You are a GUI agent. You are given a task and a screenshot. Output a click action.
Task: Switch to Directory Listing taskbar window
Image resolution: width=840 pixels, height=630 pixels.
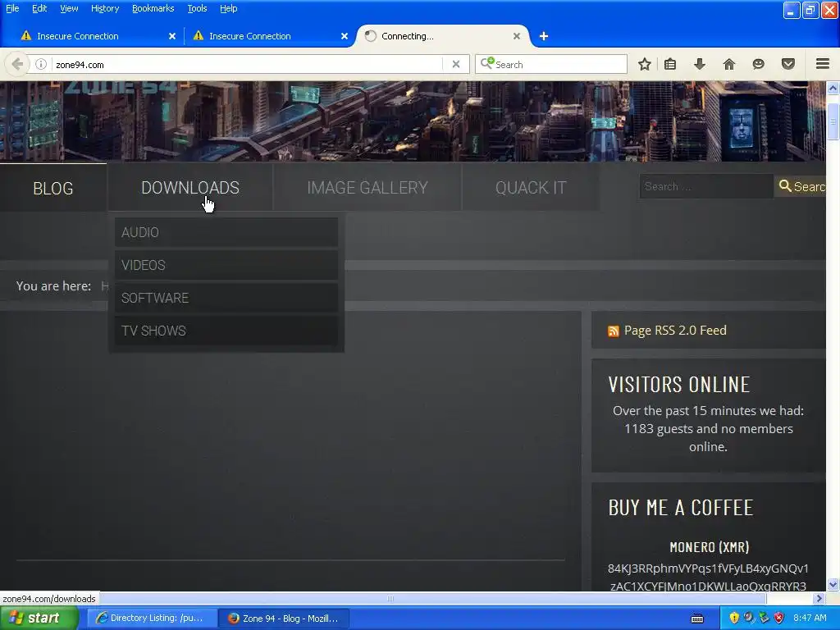tap(152, 619)
